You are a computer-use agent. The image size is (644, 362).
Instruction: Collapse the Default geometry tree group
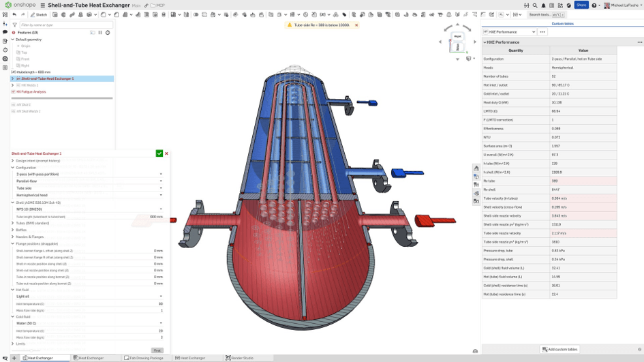point(13,40)
